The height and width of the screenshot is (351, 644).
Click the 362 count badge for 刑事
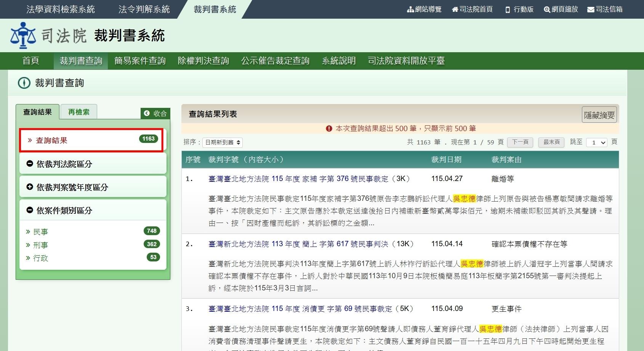(152, 244)
